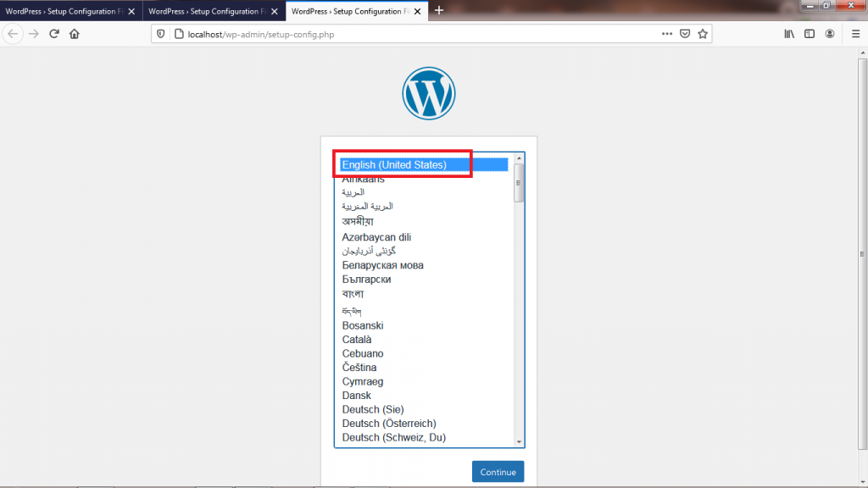Screen dimensions: 868x488
Task: Open the Firefox Library icon
Action: tap(789, 34)
